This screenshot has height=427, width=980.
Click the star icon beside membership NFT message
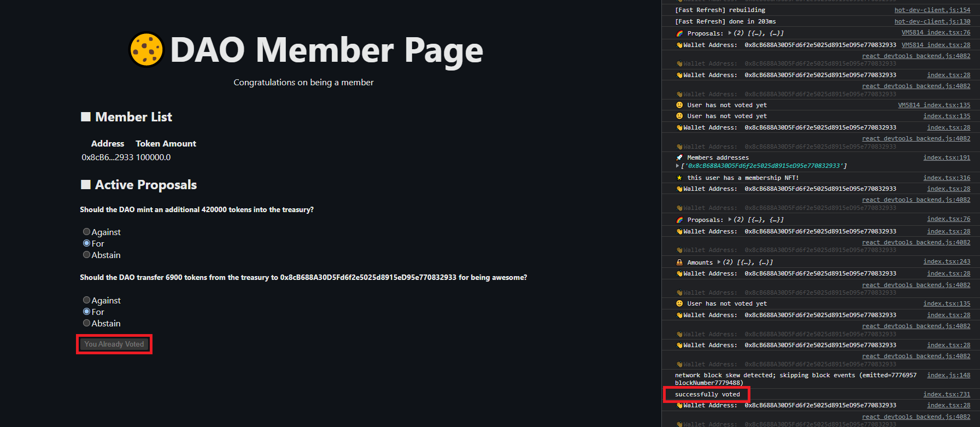[x=679, y=178]
